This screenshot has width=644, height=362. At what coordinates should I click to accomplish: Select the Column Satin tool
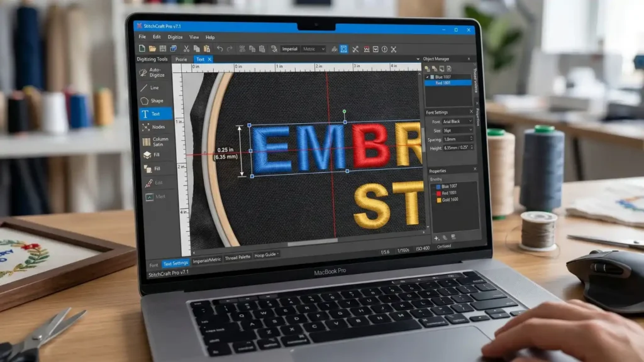click(156, 141)
